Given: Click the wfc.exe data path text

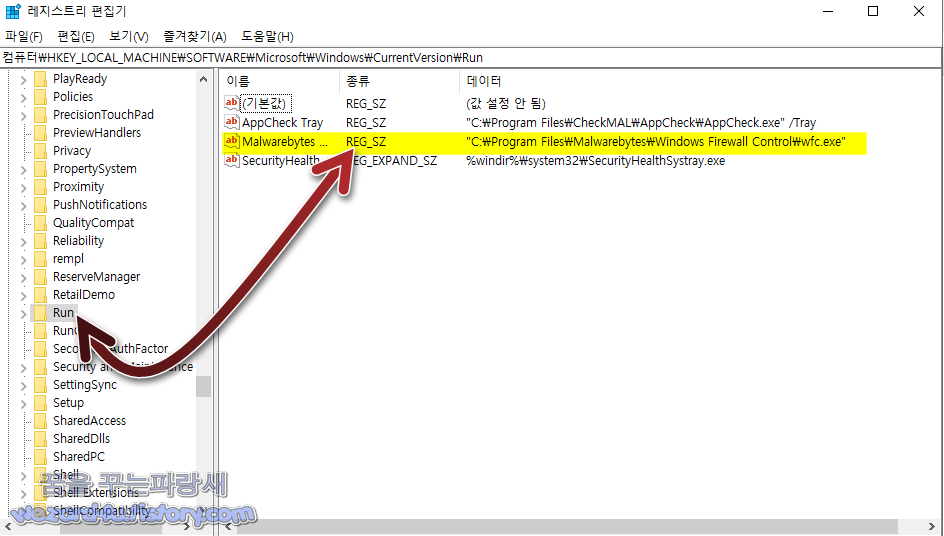Looking at the screenshot, I should (x=656, y=142).
